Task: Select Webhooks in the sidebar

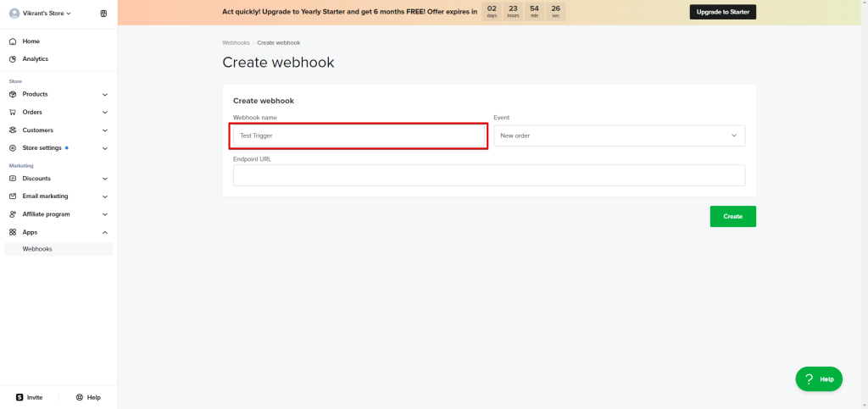Action: pos(37,249)
